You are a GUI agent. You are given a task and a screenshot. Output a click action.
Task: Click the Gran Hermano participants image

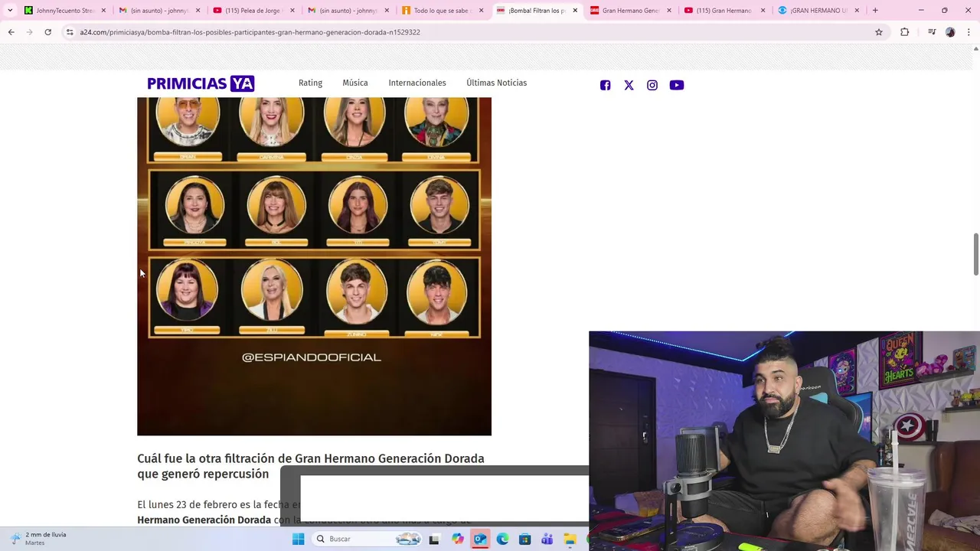(314, 266)
